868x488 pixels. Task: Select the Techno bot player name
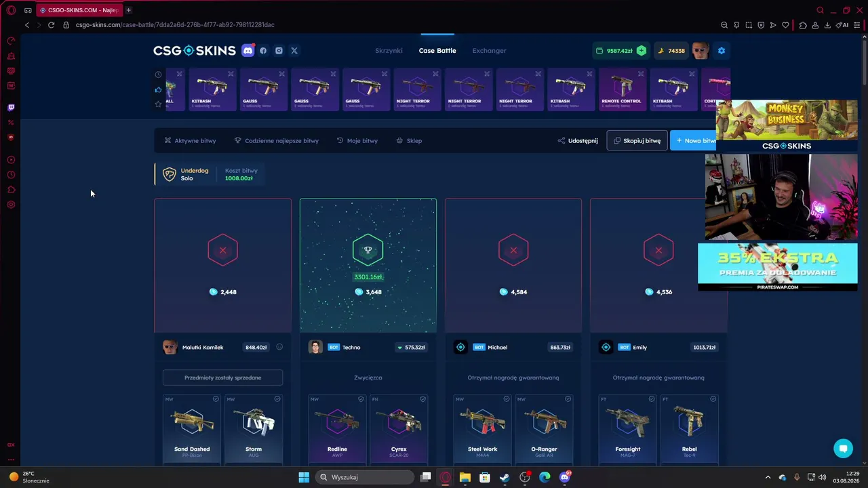click(x=351, y=347)
